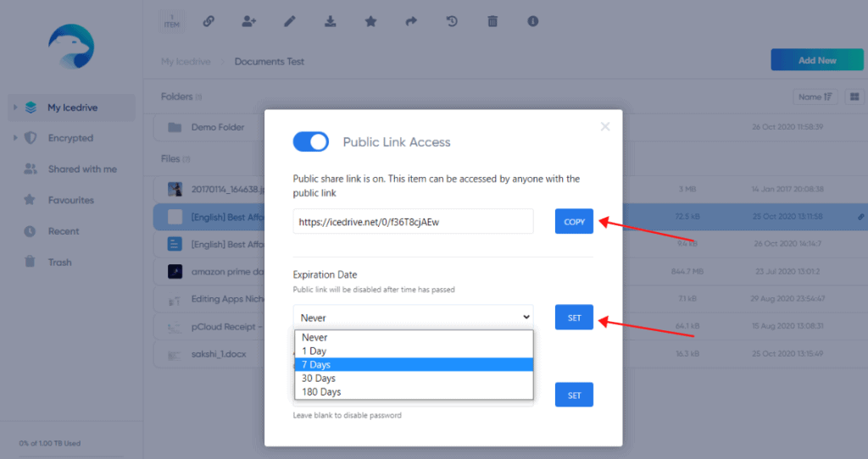This screenshot has width=868, height=459.
Task: Choose Never from the expiration list
Action: point(414,337)
